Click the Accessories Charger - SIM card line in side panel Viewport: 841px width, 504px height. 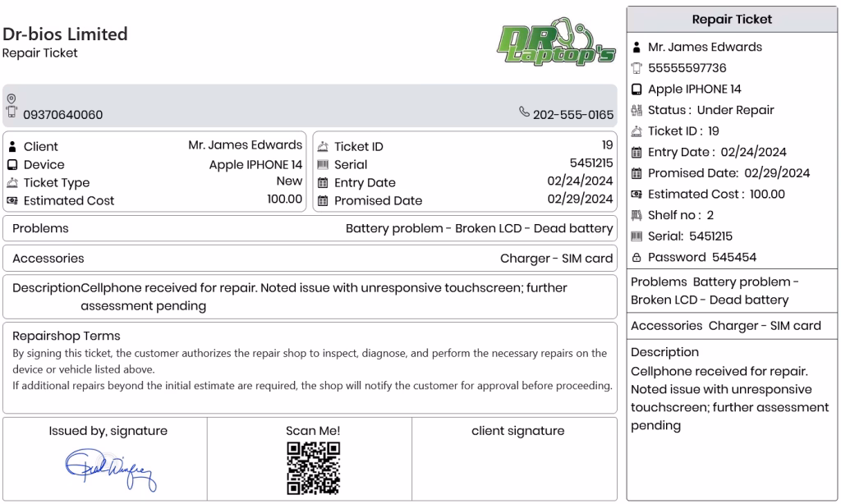[726, 326]
